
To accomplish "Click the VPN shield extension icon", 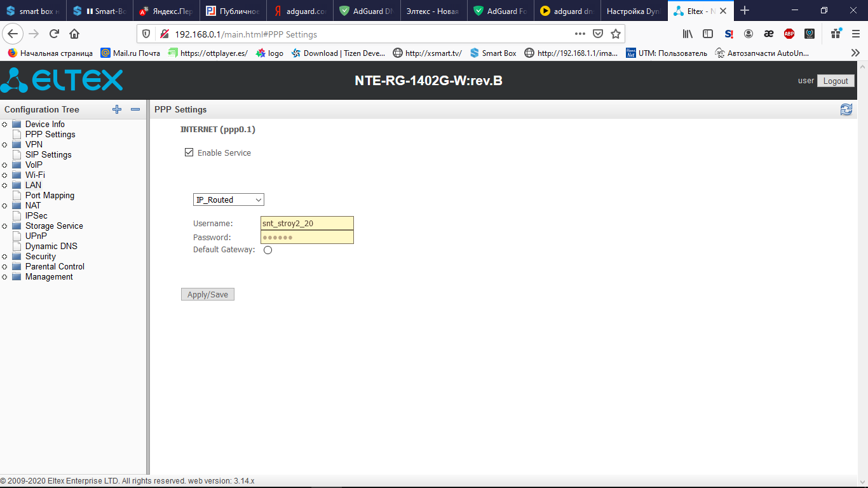I will 810,34.
